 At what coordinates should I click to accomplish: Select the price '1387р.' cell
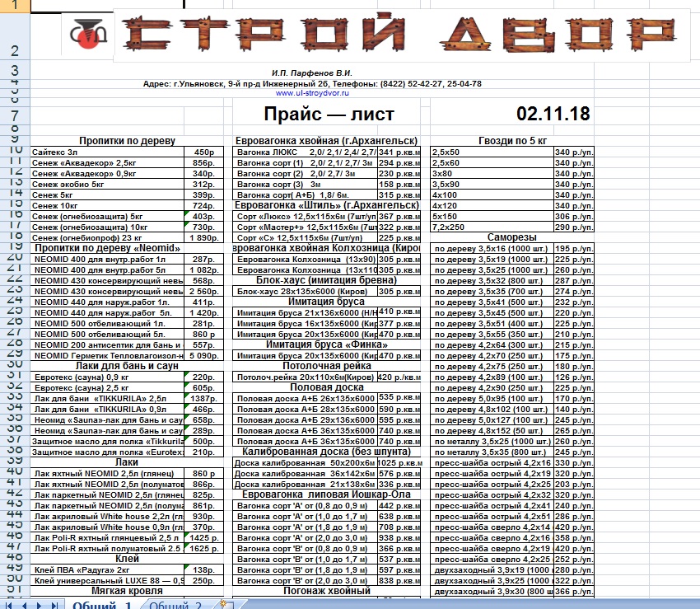[204, 399]
